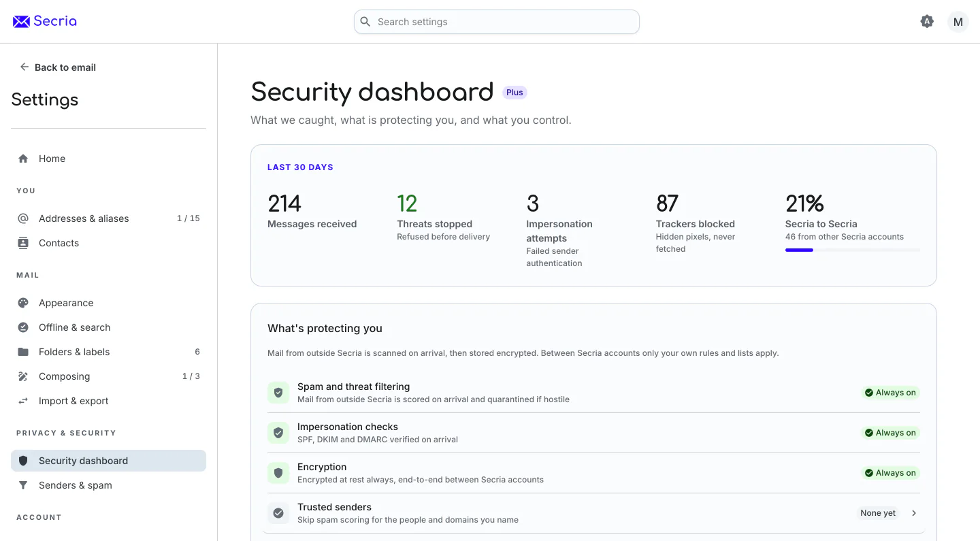
Task: Click the Security dashboard page title
Action: point(372,92)
